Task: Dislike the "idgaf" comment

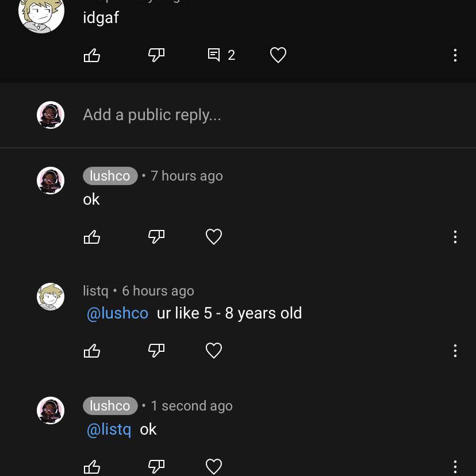Action: (x=156, y=55)
